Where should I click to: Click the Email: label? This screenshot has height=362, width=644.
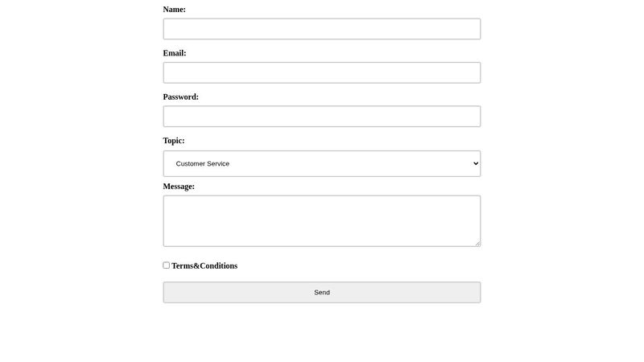coord(175,53)
